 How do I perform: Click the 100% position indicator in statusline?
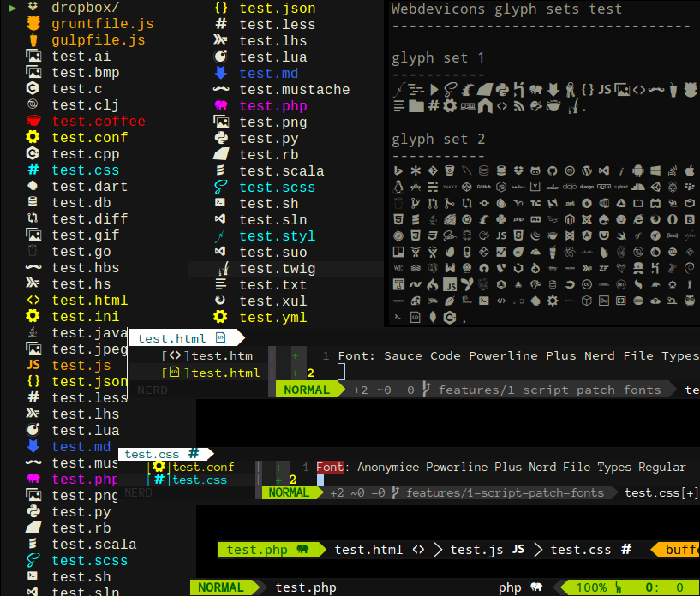point(591,587)
